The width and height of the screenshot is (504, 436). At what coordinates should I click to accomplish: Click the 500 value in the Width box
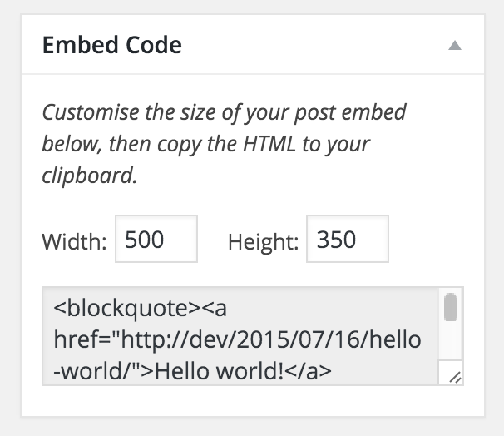(x=145, y=240)
